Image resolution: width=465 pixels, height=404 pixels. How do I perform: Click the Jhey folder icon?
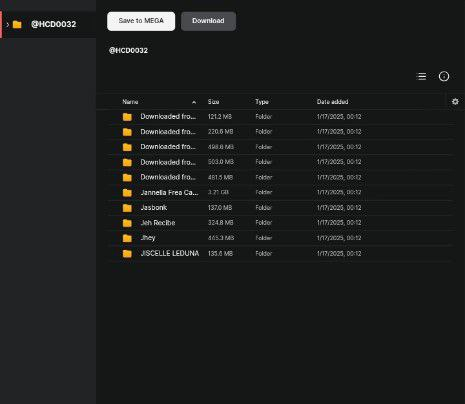(127, 238)
